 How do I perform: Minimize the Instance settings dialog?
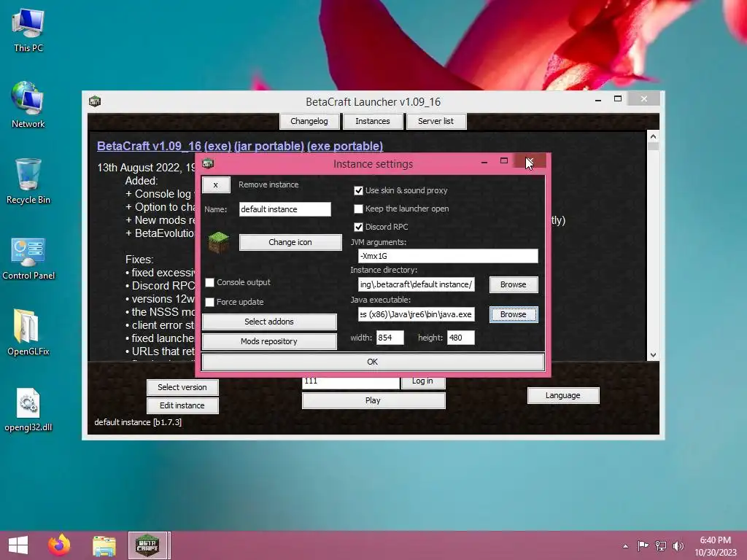pyautogui.click(x=484, y=162)
